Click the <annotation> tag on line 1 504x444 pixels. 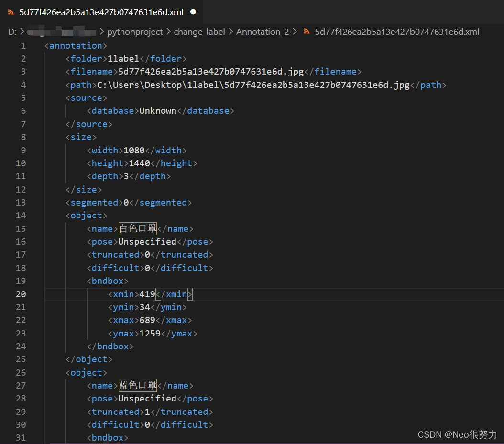tap(76, 45)
